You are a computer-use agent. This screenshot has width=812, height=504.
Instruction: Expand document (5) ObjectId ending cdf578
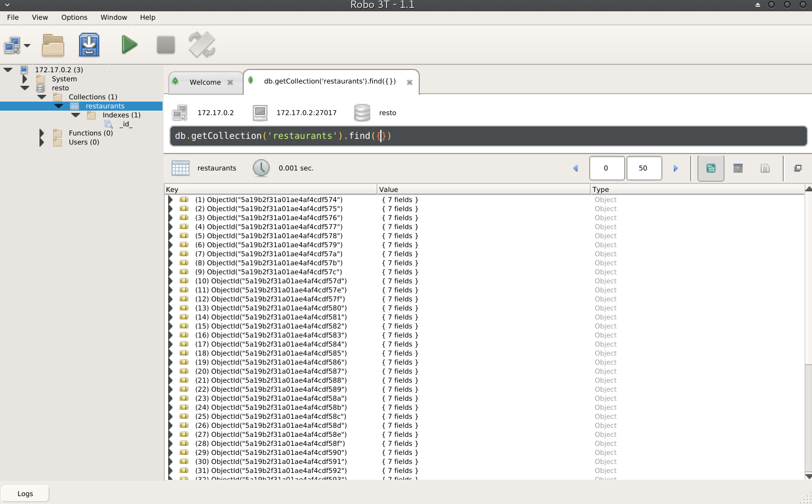(170, 236)
